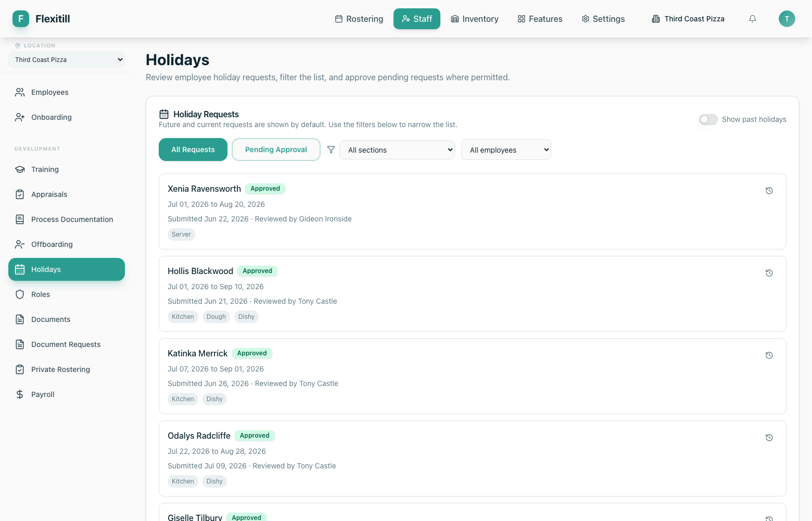
Task: View history for Katinka Merrick request
Action: (769, 355)
